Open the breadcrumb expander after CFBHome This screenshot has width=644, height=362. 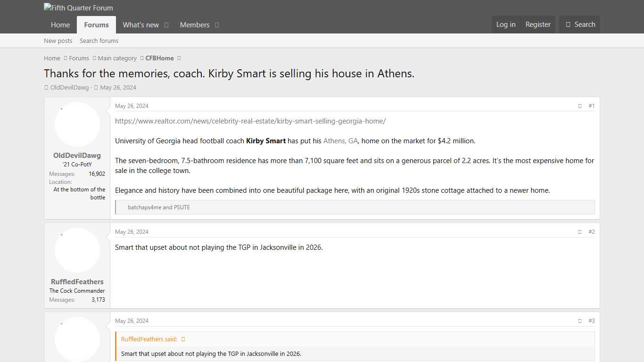coord(178,58)
